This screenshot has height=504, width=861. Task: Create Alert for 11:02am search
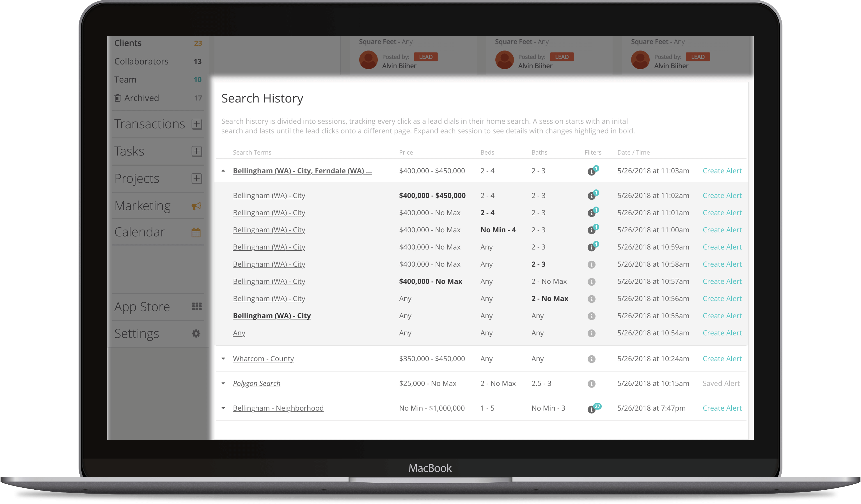[722, 195]
